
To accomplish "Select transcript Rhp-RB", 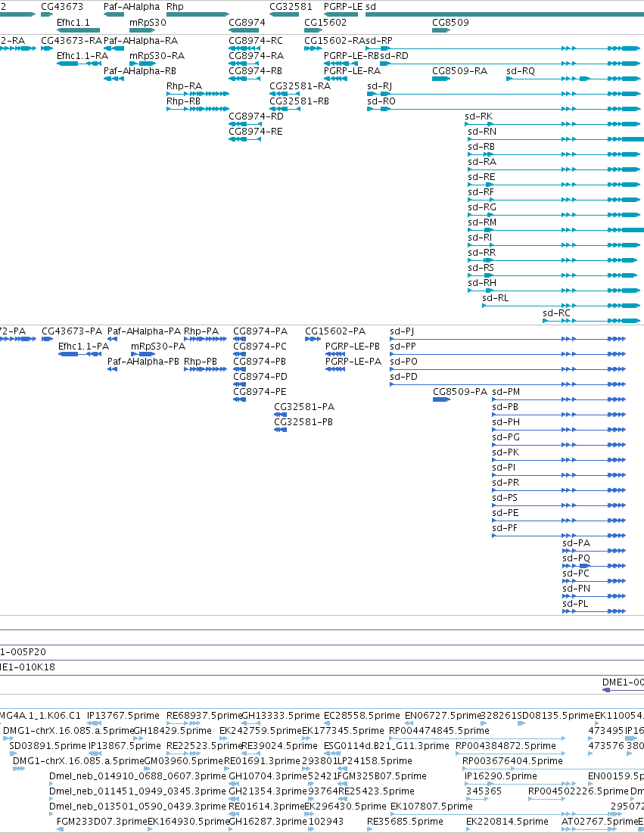I will 183,101.
